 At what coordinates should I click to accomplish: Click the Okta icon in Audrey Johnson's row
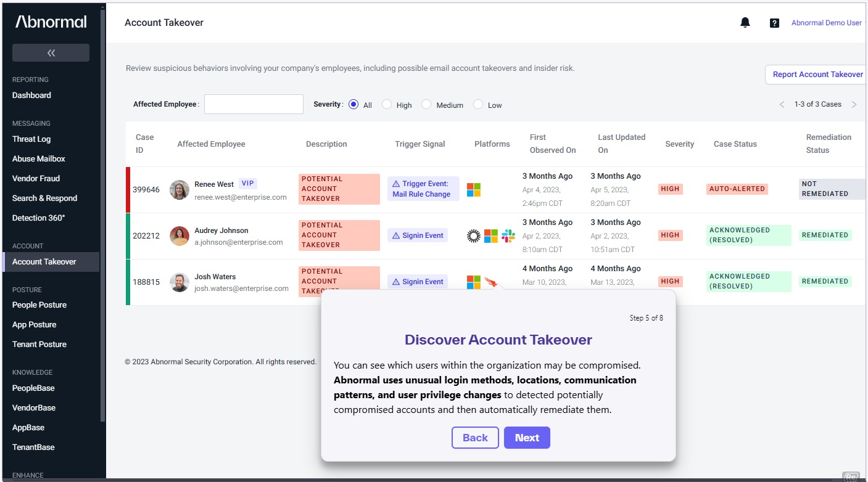click(473, 235)
